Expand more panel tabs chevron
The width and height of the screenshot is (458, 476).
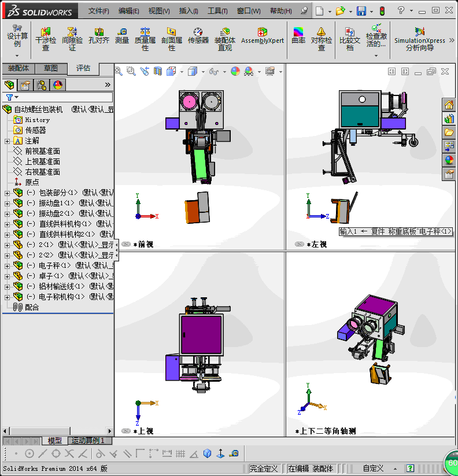coord(108,84)
